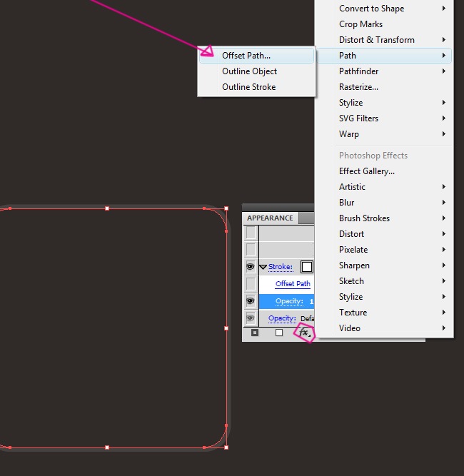The image size is (464, 476).
Task: Toggle the eye for the Default Opacity row
Action: point(251,318)
